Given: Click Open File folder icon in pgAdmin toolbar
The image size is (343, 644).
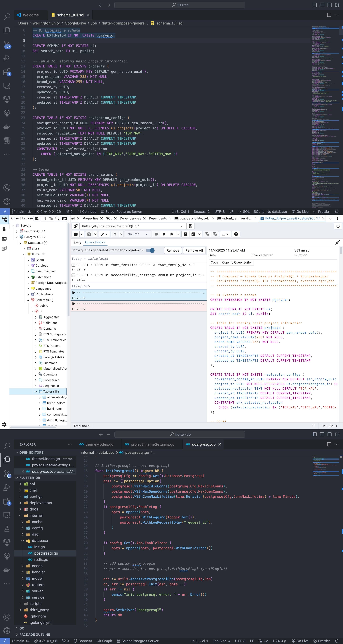Looking at the screenshot, I should pos(75,234).
